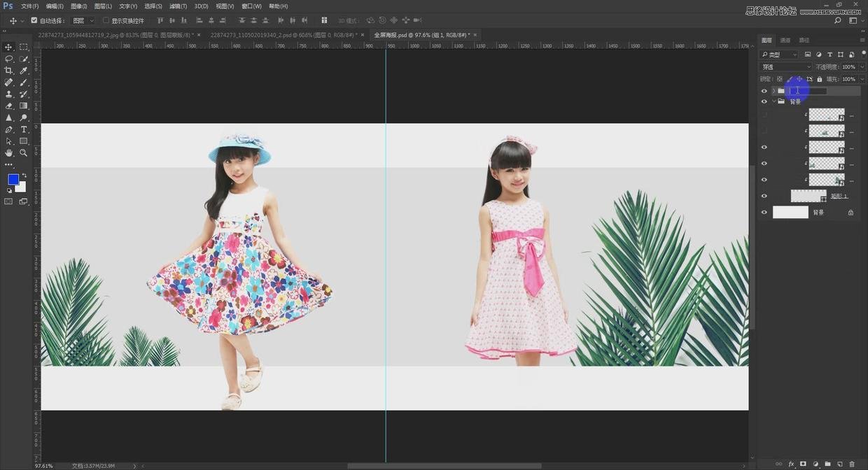Open the 类型 layer filter dropdown
Viewport: 868px width, 470px height.
point(780,55)
